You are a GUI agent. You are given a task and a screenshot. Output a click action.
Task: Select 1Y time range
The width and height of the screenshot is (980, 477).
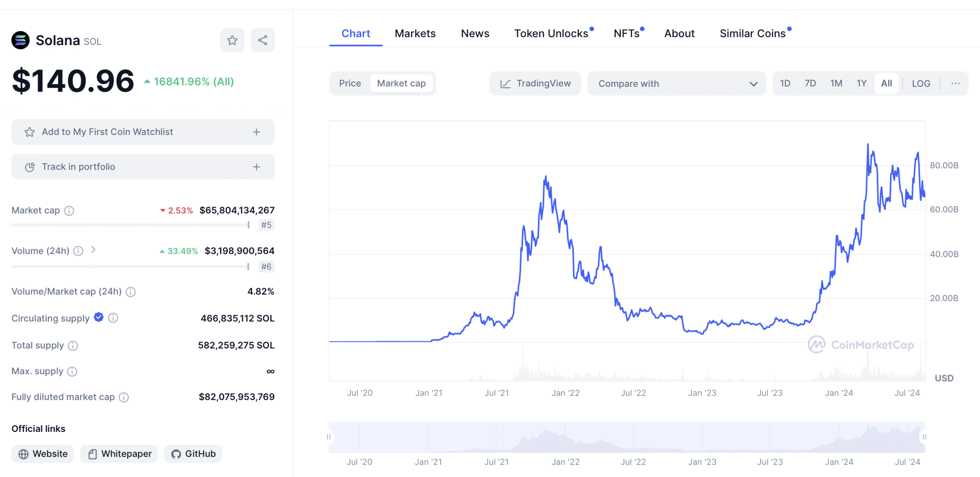pyautogui.click(x=861, y=83)
